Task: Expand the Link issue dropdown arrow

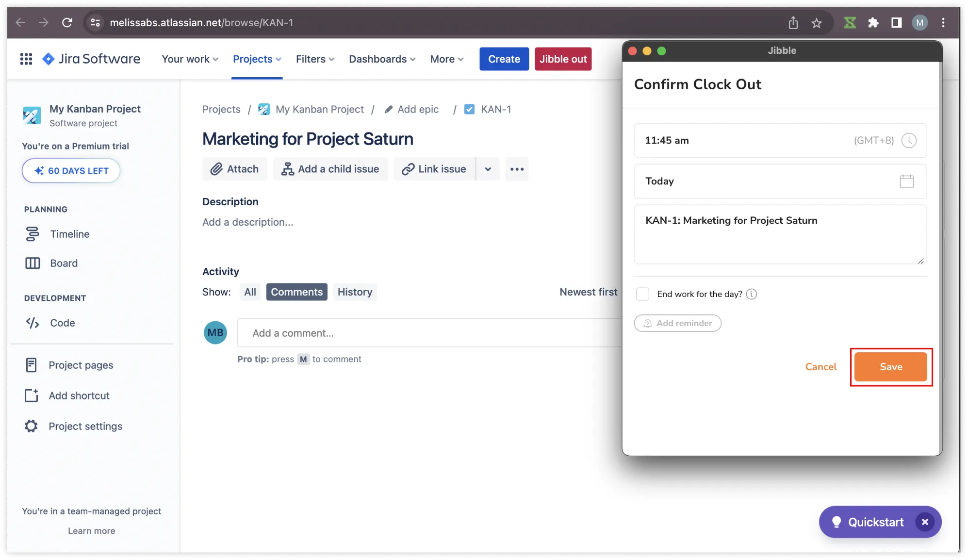Action: point(488,169)
